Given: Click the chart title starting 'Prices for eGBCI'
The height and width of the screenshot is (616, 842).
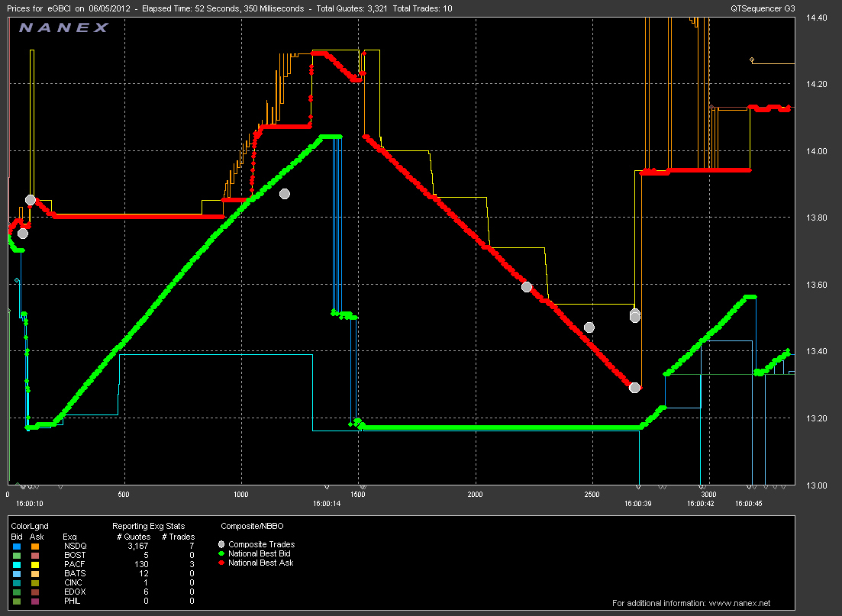Looking at the screenshot, I should (x=229, y=8).
